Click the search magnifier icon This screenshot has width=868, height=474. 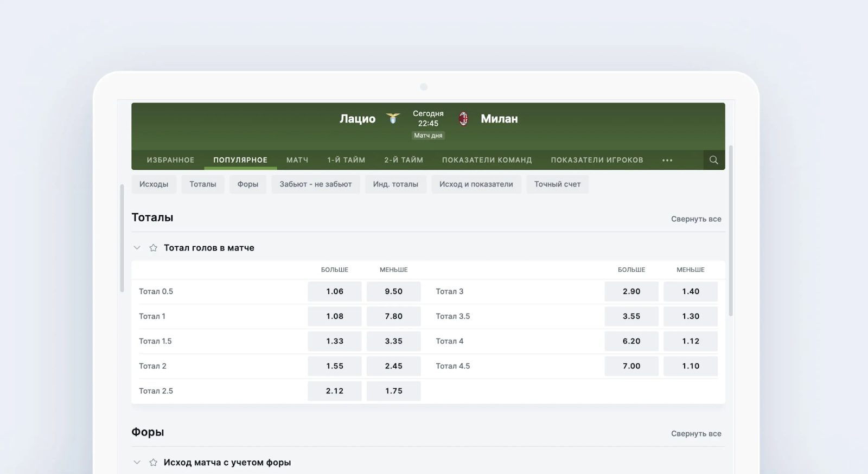click(713, 160)
